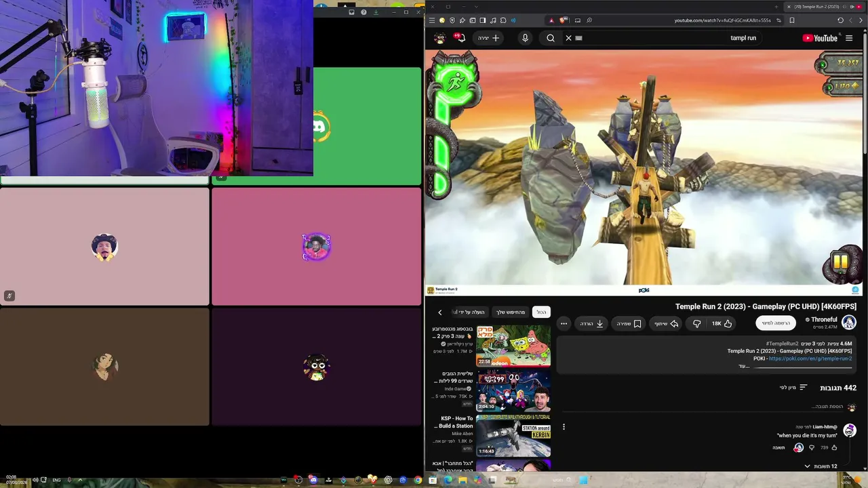
Task: Clear the YouTube search box text
Action: [568, 38]
